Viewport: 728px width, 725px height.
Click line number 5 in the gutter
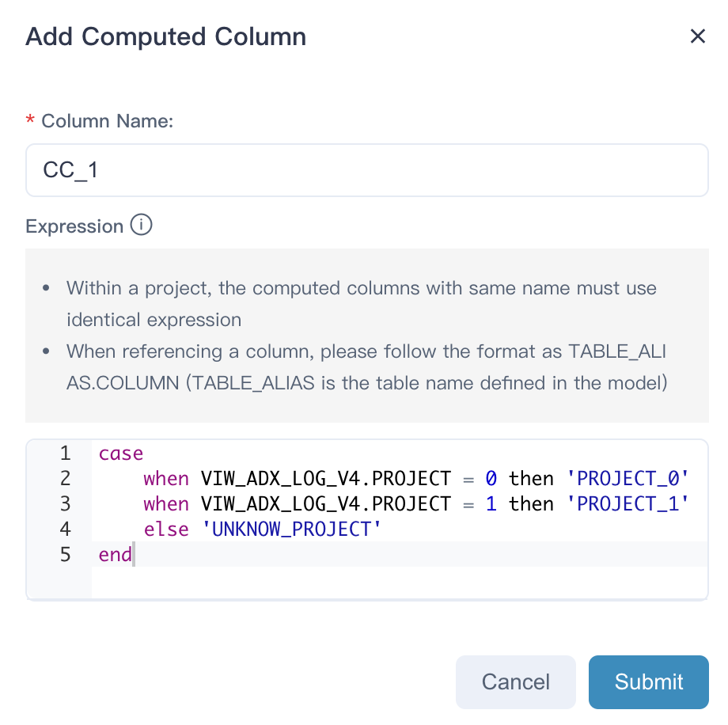(65, 555)
